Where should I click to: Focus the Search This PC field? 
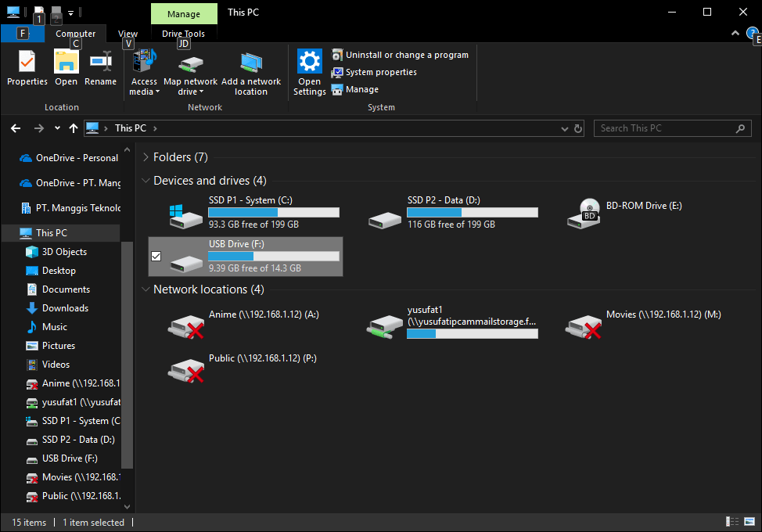point(673,128)
